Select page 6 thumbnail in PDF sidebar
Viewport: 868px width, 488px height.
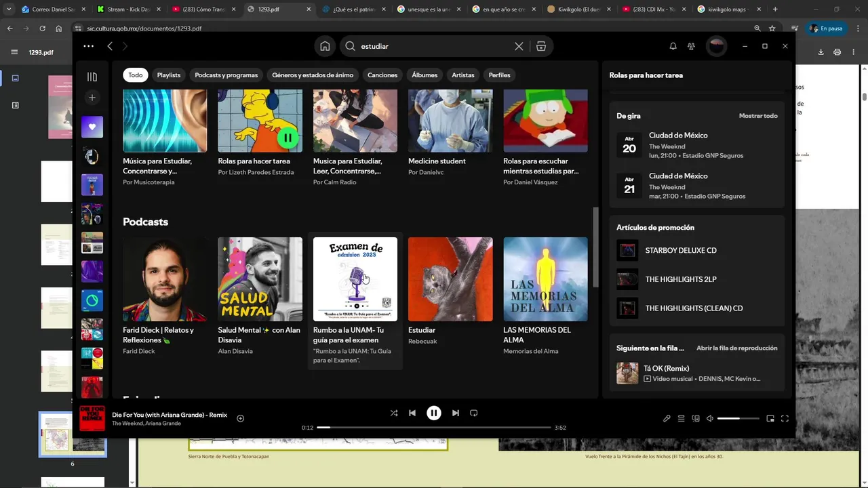[73, 434]
